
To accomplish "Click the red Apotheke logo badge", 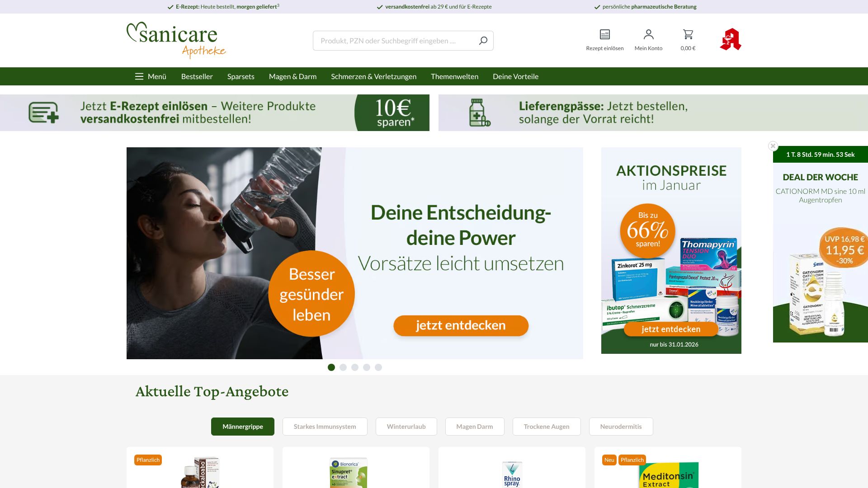I will click(731, 40).
